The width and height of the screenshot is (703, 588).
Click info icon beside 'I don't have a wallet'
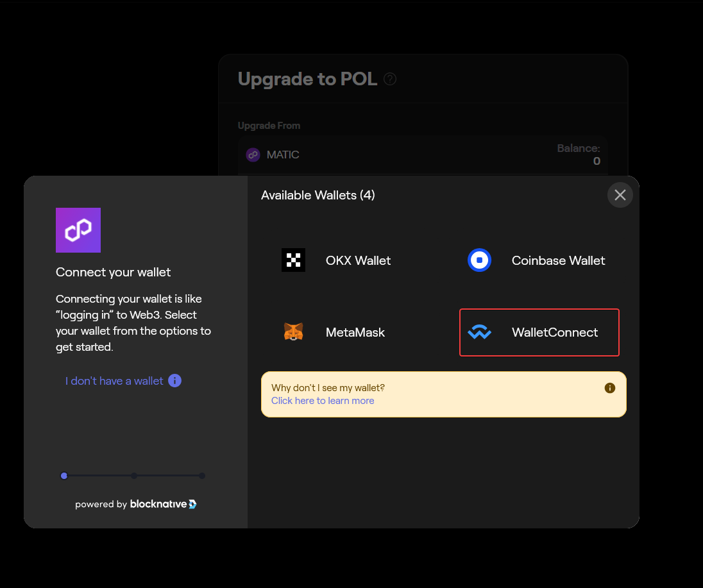(175, 380)
